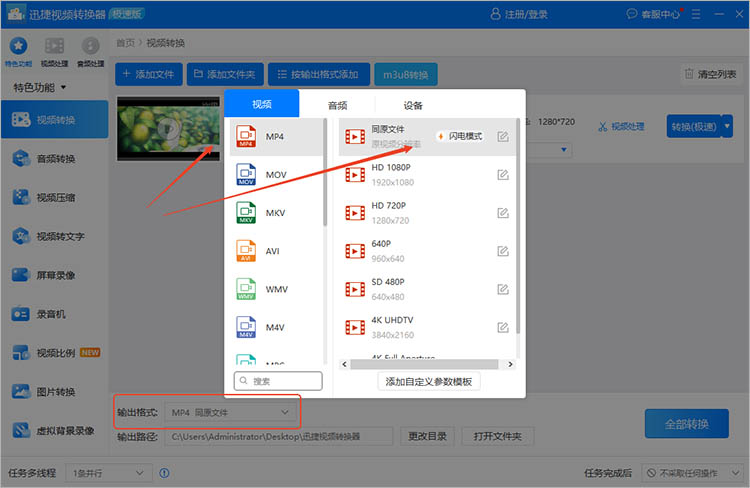Image resolution: width=750 pixels, height=488 pixels.
Task: Choose the M4V format icon
Action: (246, 327)
